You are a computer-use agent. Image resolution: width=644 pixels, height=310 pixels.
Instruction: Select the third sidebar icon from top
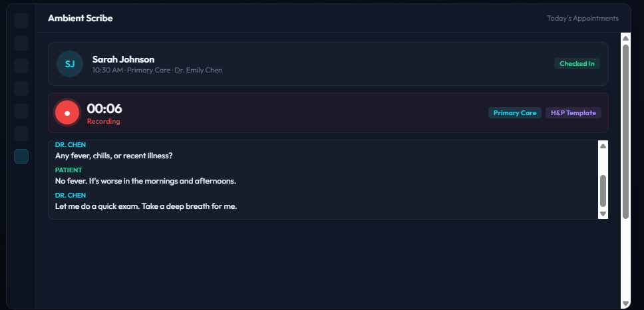tap(21, 66)
